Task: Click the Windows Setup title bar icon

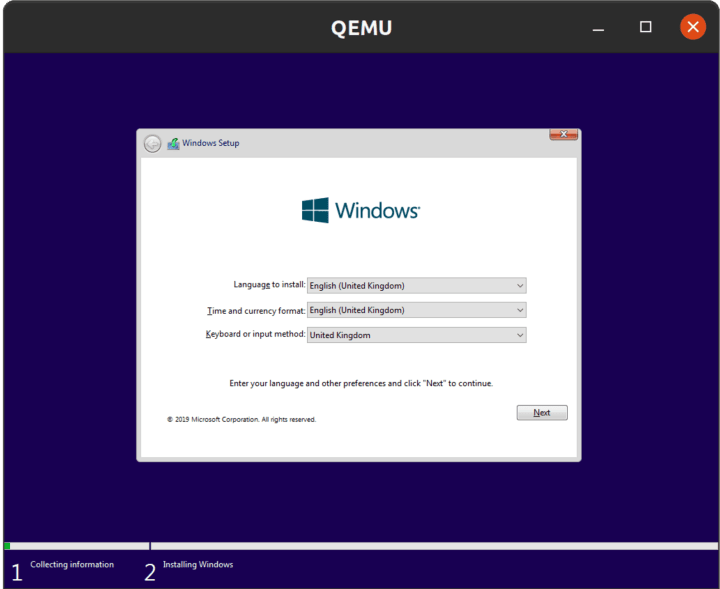Action: [173, 143]
